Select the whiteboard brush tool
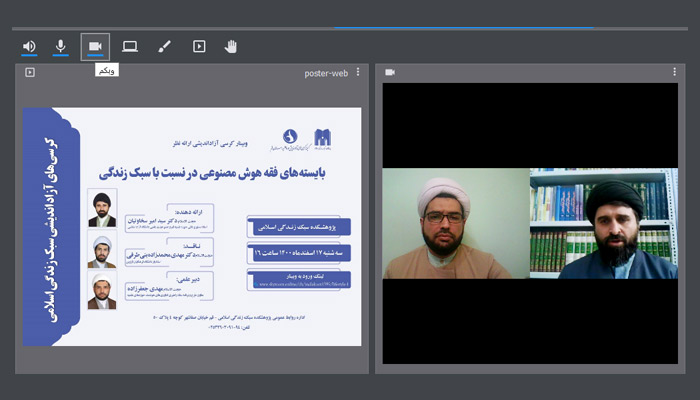The width and height of the screenshot is (700, 400). coord(164,46)
